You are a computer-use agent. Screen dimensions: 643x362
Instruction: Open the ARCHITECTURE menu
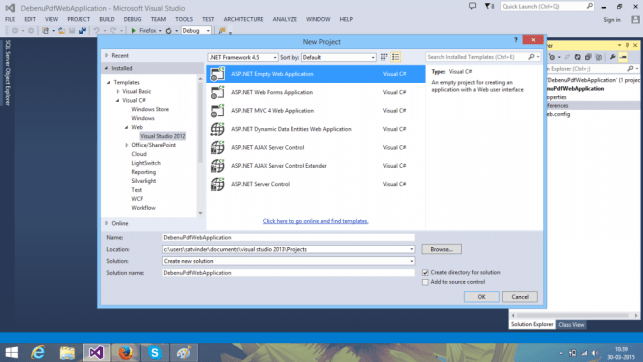(243, 19)
